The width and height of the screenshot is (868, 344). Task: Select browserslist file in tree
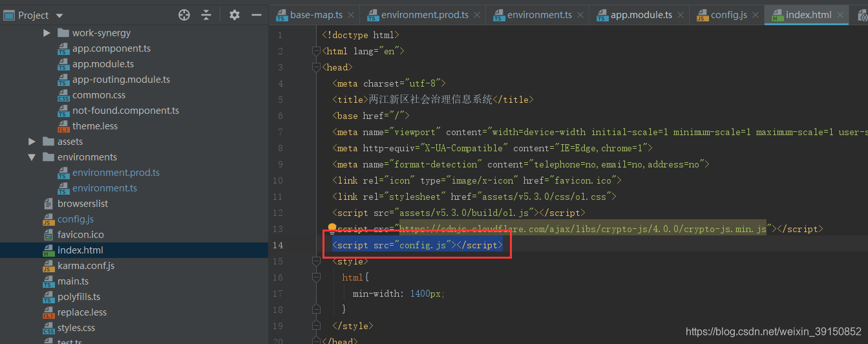(83, 204)
